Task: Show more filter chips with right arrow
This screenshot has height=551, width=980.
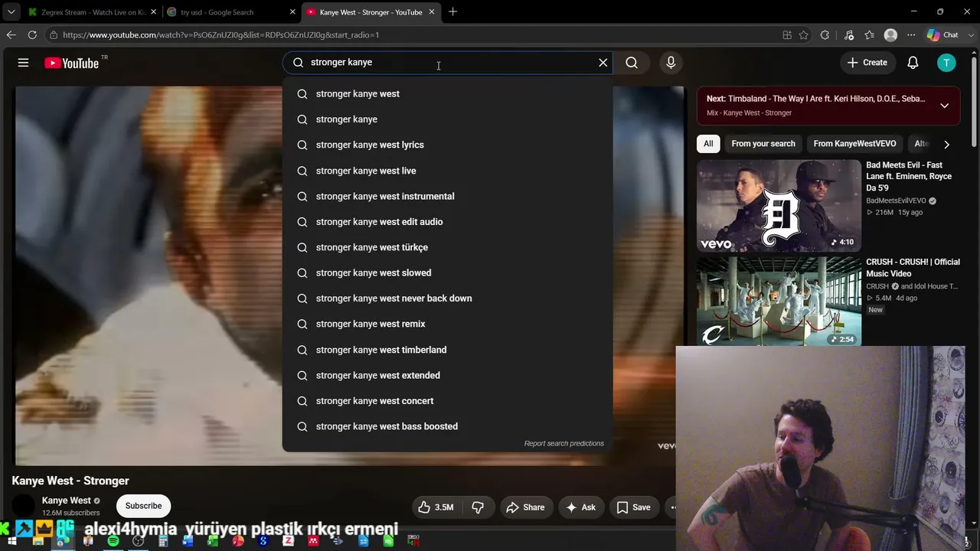Action: [946, 144]
